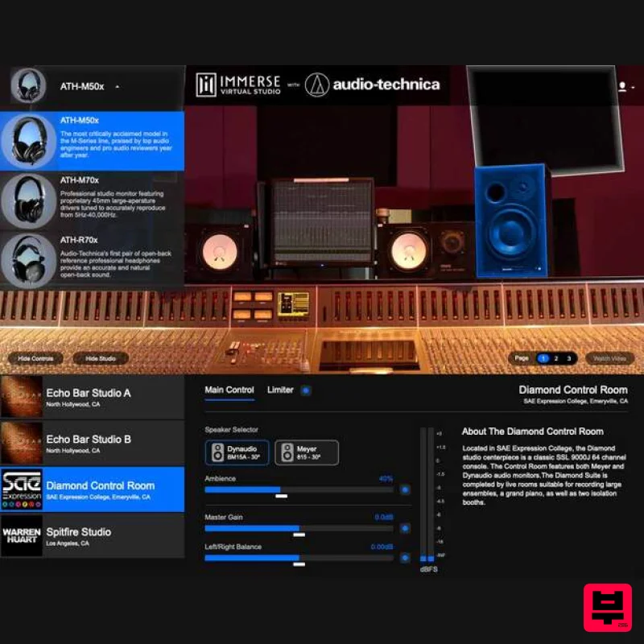Open the account dropdown arrow

634,87
